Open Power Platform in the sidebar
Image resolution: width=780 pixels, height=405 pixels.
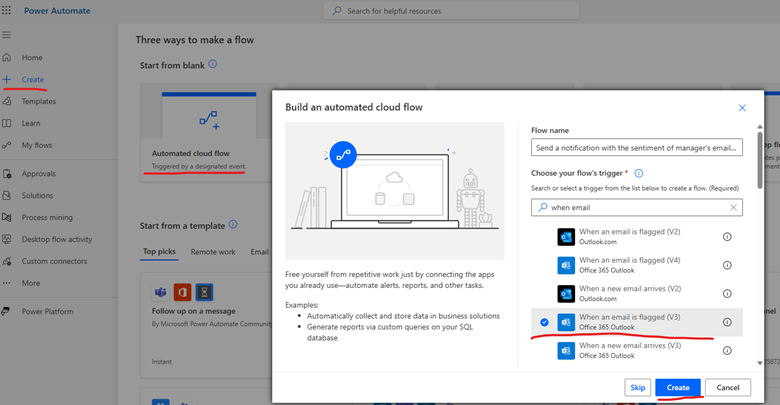(47, 311)
